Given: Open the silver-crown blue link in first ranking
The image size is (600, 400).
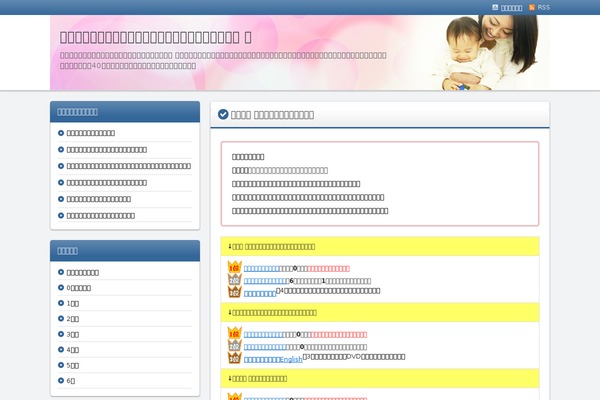Looking at the screenshot, I should pyautogui.click(x=266, y=281).
